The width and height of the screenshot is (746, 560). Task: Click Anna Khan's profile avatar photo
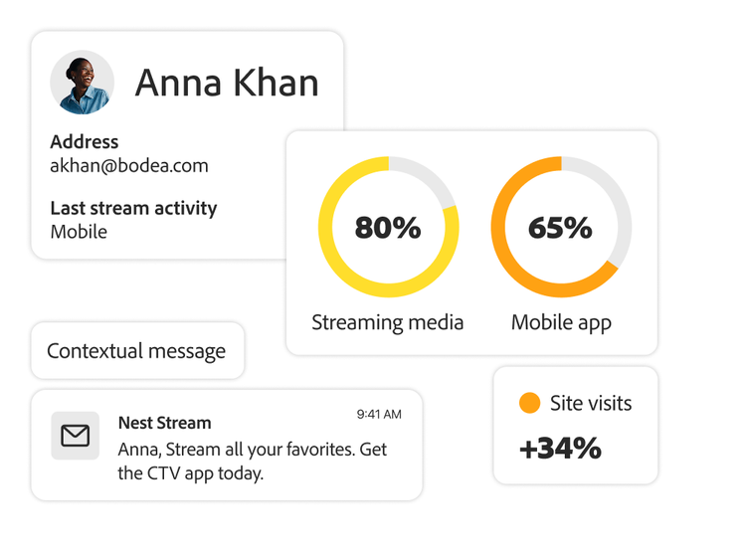[83, 83]
